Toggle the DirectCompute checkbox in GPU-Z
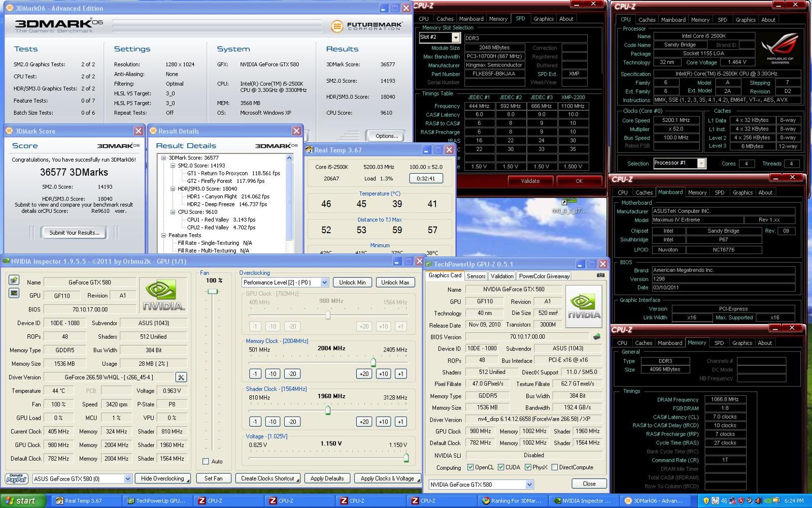812x508 pixels. 555,467
